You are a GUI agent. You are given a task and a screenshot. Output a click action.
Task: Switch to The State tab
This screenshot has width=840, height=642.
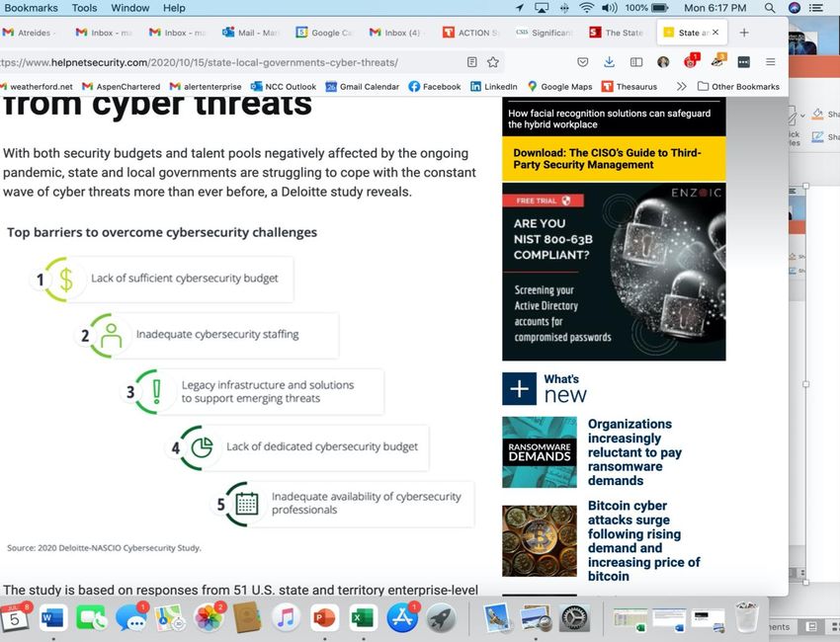click(x=616, y=33)
